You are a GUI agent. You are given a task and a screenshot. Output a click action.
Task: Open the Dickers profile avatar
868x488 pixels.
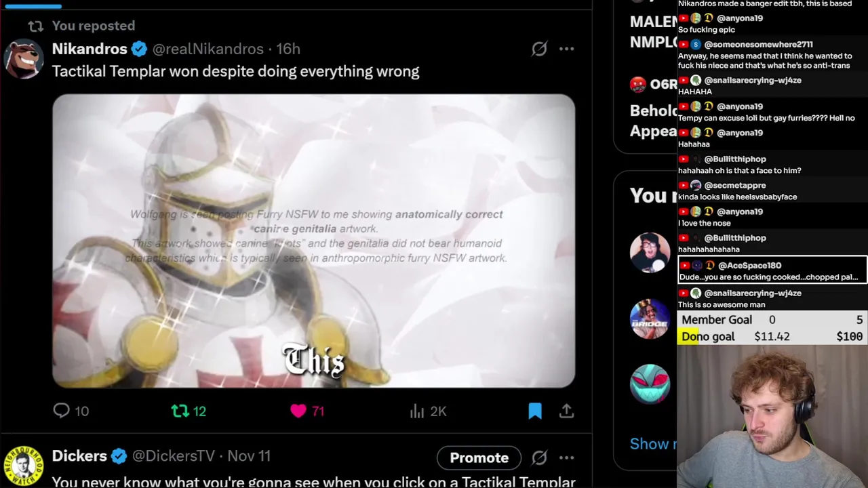click(24, 466)
